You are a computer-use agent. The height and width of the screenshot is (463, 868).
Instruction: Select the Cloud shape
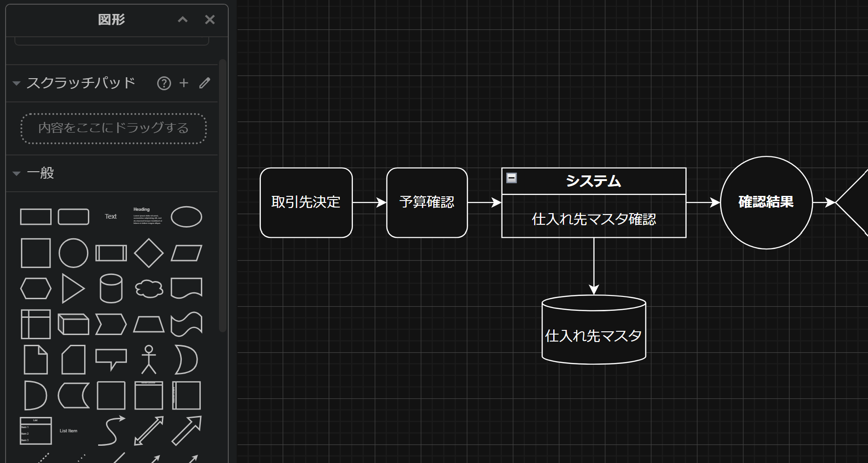click(149, 289)
